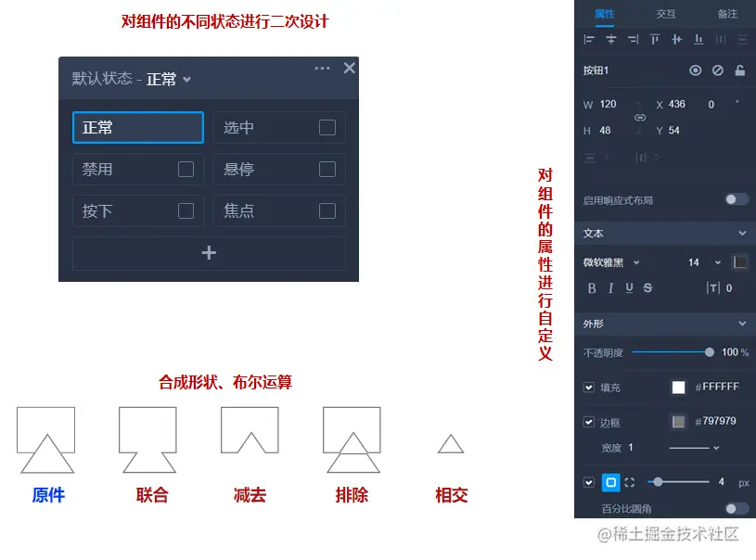Click the Y position field 54
Screen dimensions: 756x560
tap(674, 130)
